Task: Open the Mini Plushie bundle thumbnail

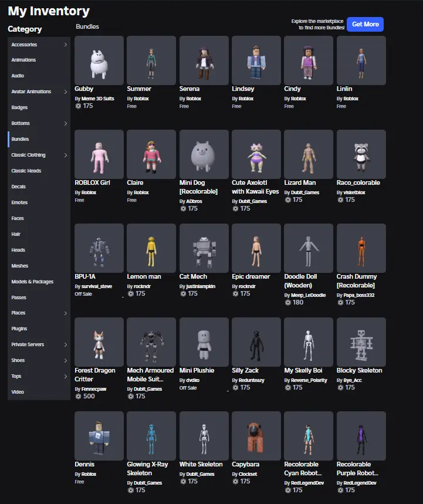Action: click(204, 342)
